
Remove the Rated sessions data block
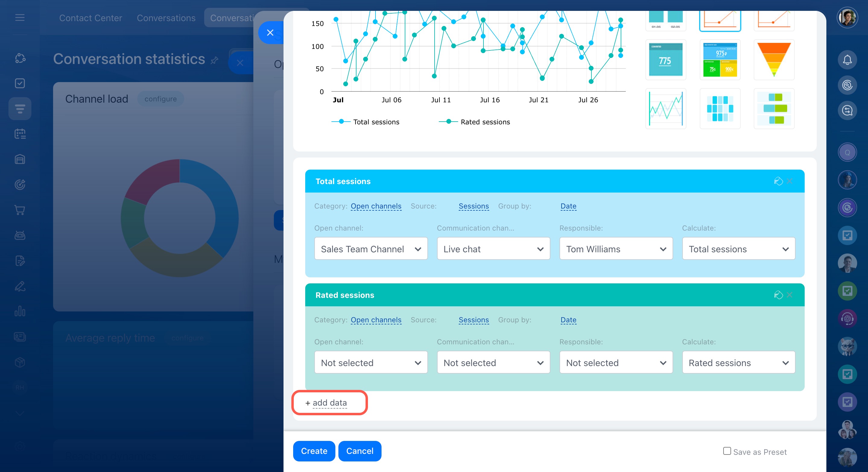point(790,295)
